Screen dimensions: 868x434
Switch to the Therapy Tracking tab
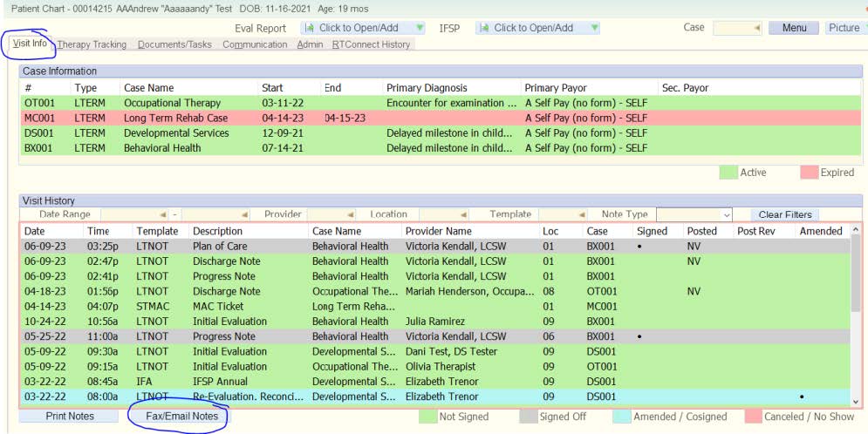[x=92, y=44]
